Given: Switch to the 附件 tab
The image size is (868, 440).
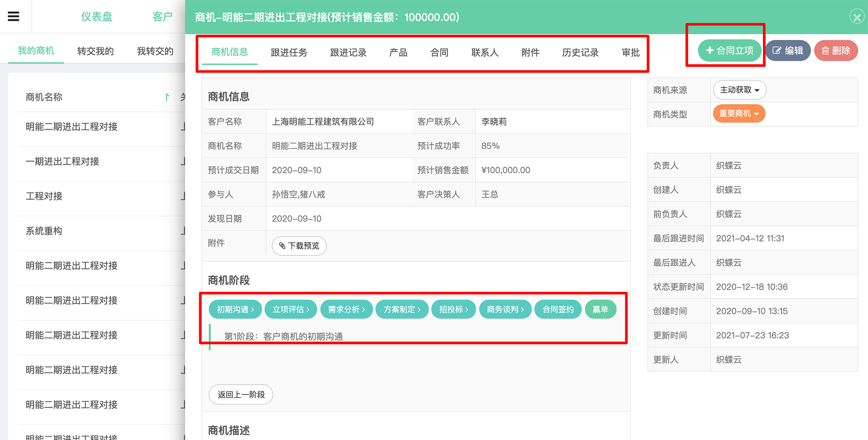Looking at the screenshot, I should coord(530,53).
